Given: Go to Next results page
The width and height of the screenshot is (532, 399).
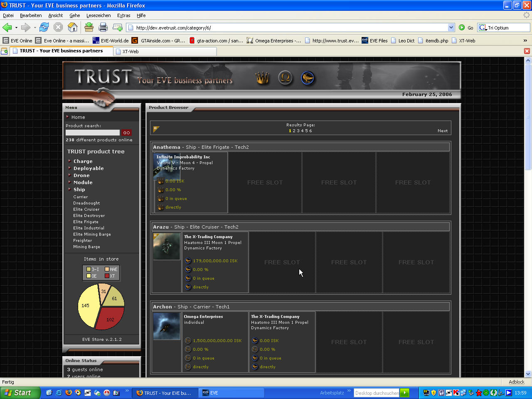Looking at the screenshot, I should tap(443, 131).
